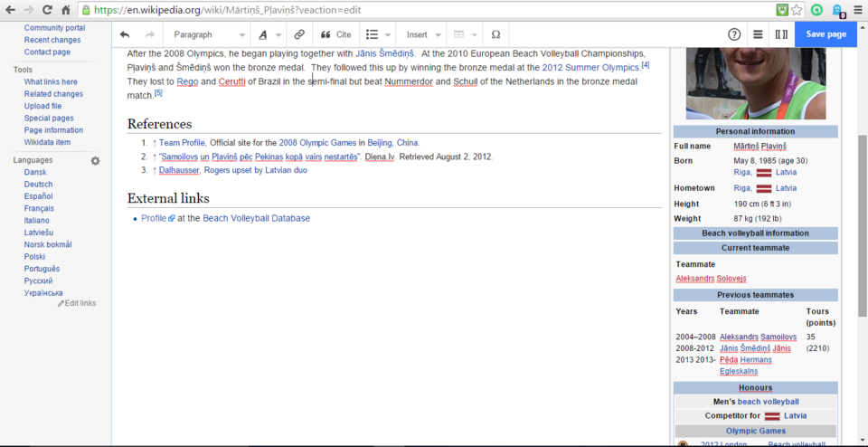The width and height of the screenshot is (868, 447).
Task: Open What links here tool
Action: [x=51, y=82]
